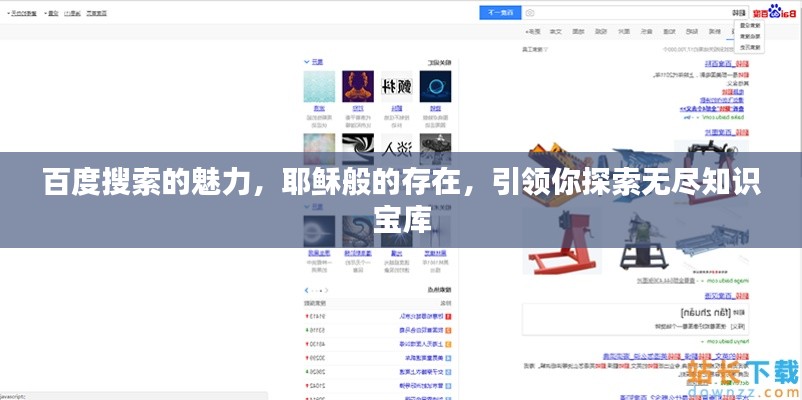Click the Baidu paw logo
Image resolution: width=802 pixels, height=400 pixels.
tap(776, 10)
